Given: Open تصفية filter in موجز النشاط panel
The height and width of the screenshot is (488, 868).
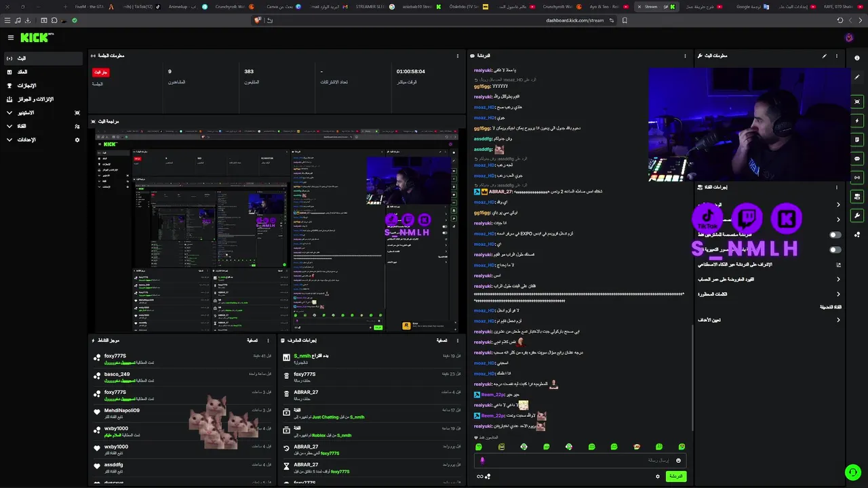Looking at the screenshot, I should point(252,340).
